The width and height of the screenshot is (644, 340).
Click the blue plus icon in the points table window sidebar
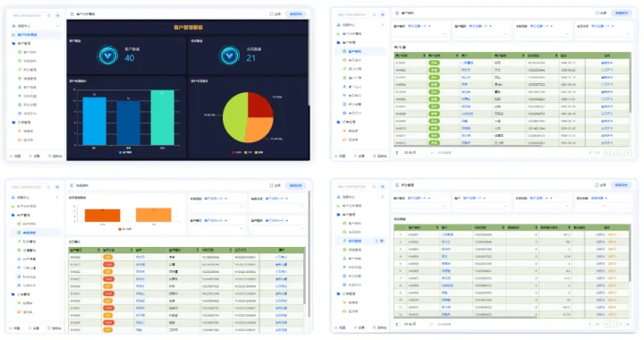coord(383,186)
